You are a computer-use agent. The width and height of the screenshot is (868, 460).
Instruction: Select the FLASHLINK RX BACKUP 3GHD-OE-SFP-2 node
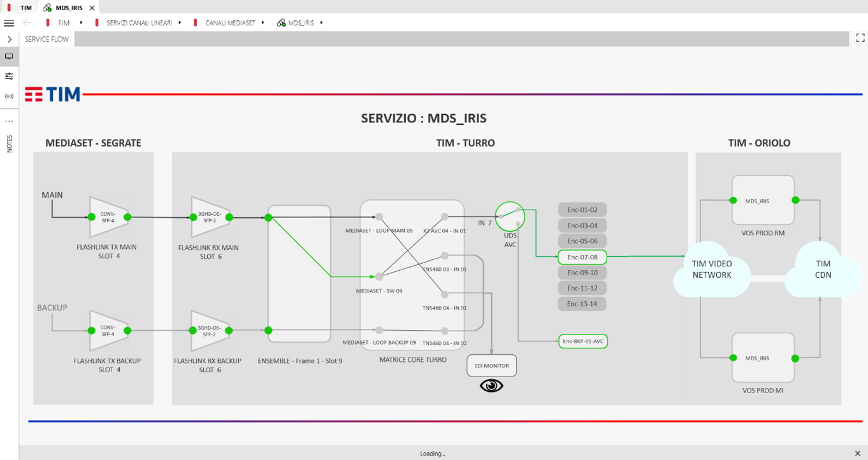point(210,331)
